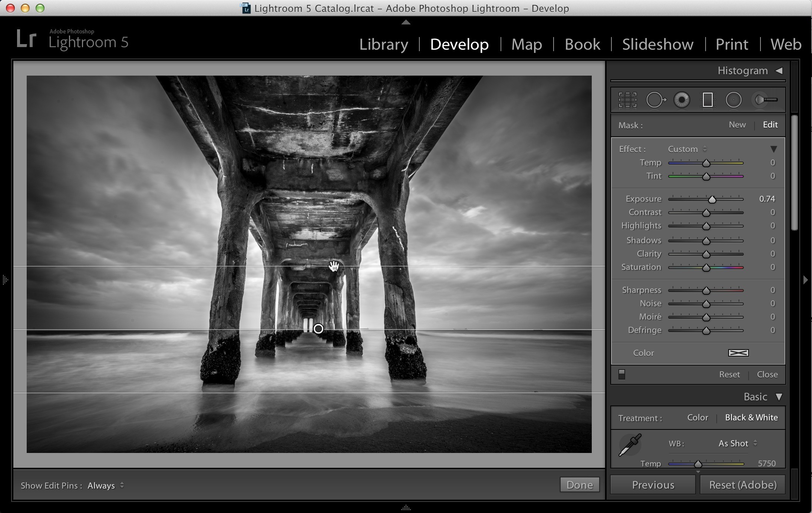Select the Crop Overlay tool
812x513 pixels.
(x=627, y=100)
